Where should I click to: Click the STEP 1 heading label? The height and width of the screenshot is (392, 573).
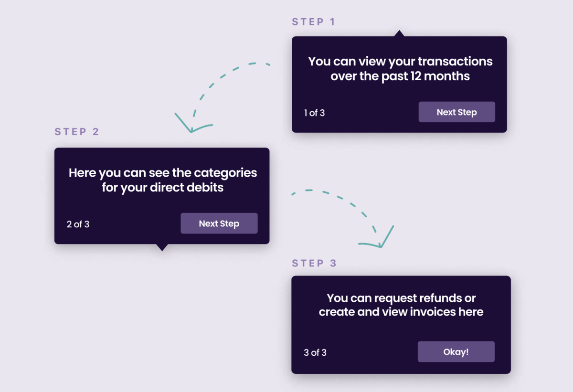[314, 22]
